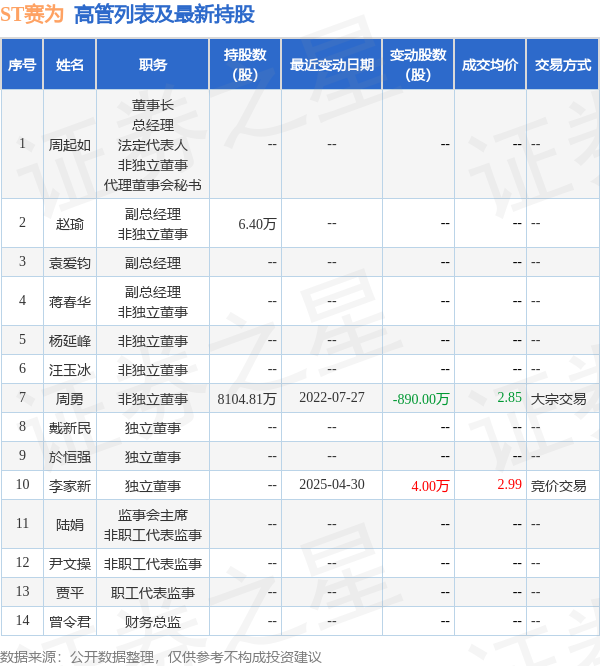Viewport: 600px width, 666px height.
Task: Click the name '杨延峰'
Action: pyautogui.click(x=70, y=341)
